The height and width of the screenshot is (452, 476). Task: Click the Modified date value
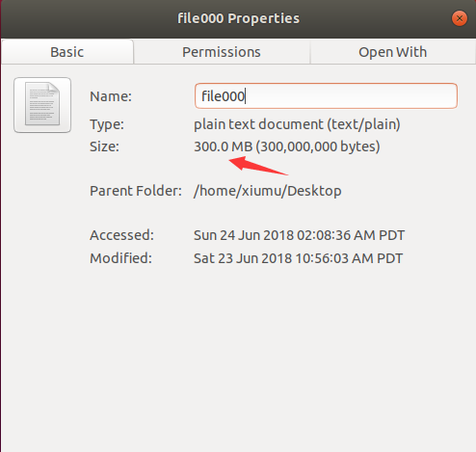coord(298,258)
